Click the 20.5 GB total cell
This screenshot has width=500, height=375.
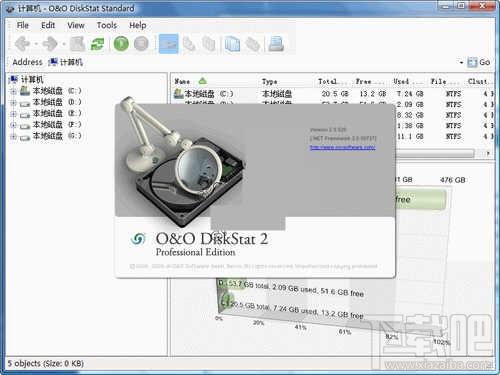[335, 94]
